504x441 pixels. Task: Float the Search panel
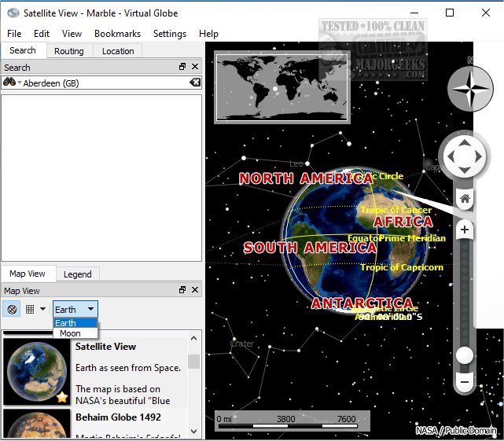182,67
